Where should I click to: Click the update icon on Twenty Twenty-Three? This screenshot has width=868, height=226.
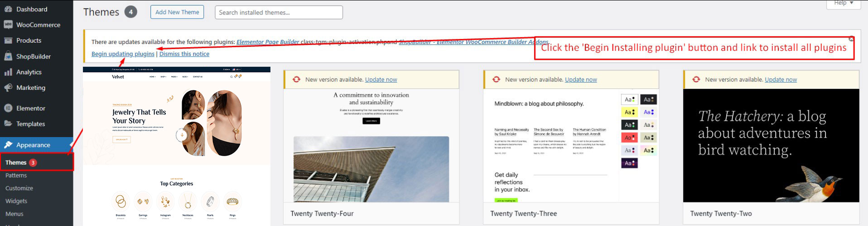[496, 79]
